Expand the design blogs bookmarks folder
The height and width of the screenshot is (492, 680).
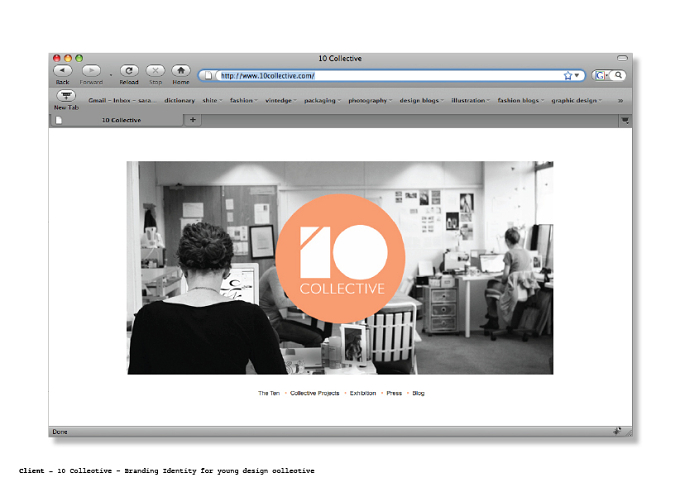click(422, 100)
